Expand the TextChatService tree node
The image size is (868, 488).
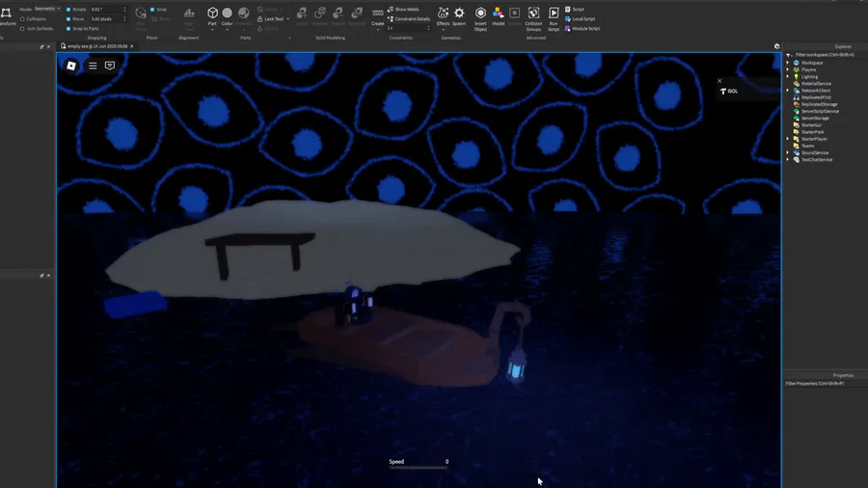(788, 159)
